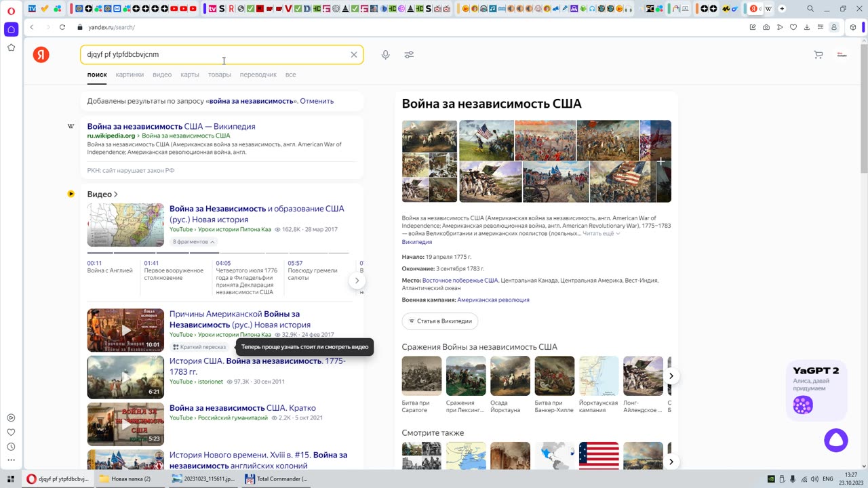
Task: Switch to Total Commander in taskbar
Action: [275, 479]
